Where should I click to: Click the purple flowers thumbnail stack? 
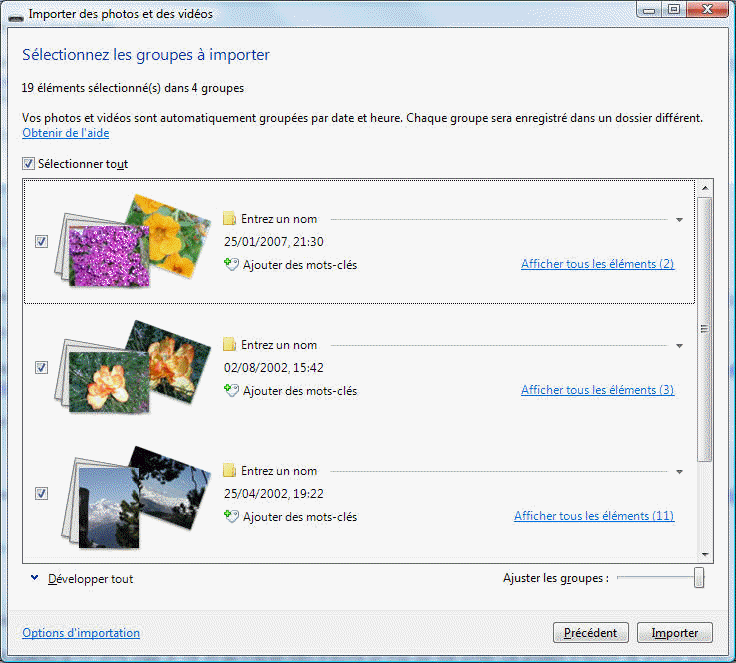click(132, 241)
